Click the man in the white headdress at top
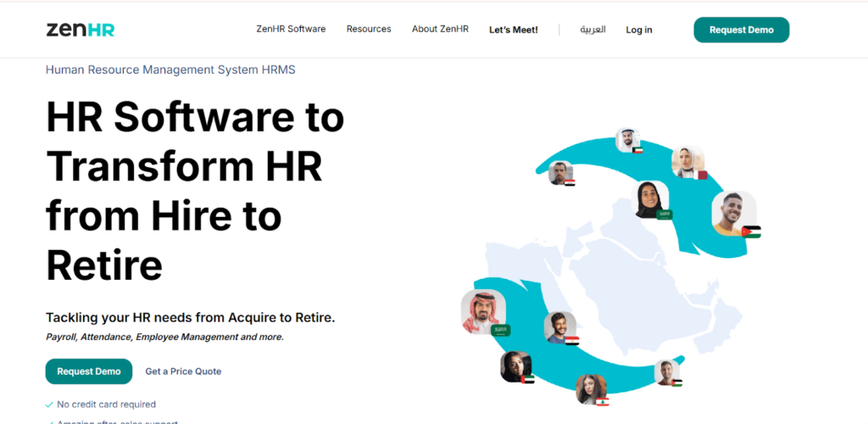The height and width of the screenshot is (424, 868). [x=626, y=139]
